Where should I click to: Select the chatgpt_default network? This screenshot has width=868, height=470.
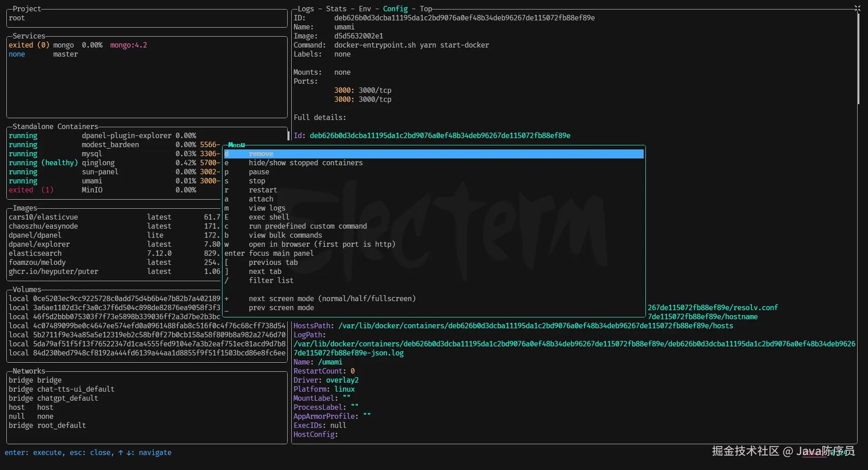pos(67,398)
